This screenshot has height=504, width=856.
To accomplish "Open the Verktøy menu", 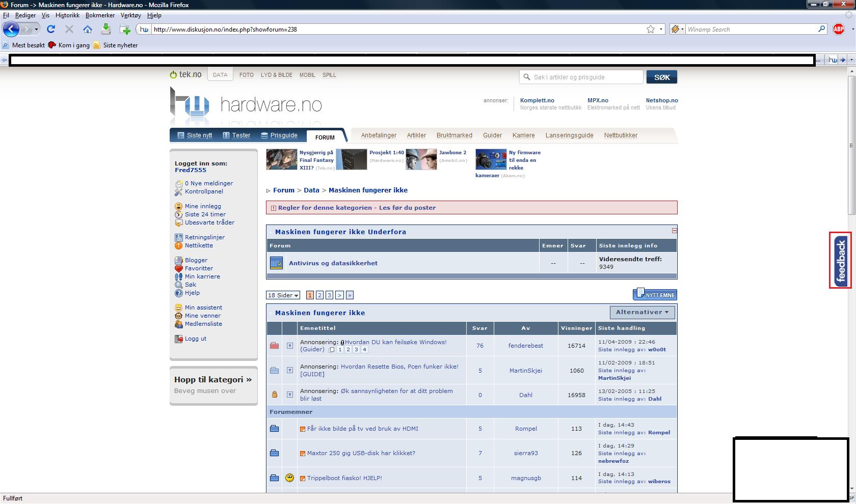I will (130, 15).
